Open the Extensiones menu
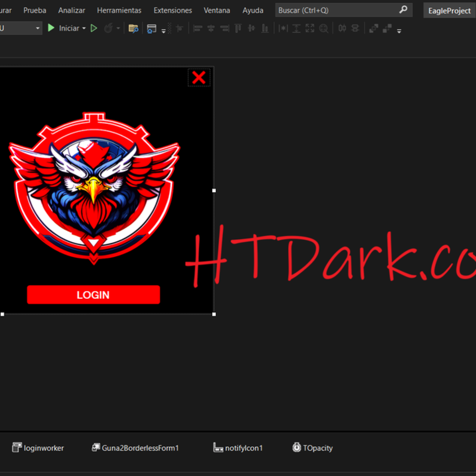This screenshot has height=476, width=476. [173, 10]
